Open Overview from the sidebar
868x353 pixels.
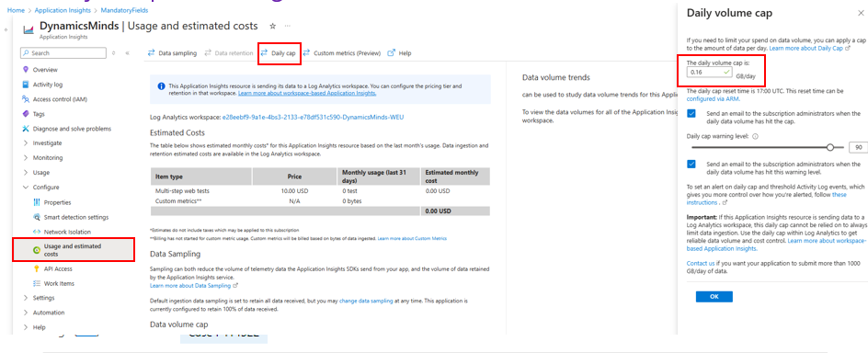[x=44, y=70]
